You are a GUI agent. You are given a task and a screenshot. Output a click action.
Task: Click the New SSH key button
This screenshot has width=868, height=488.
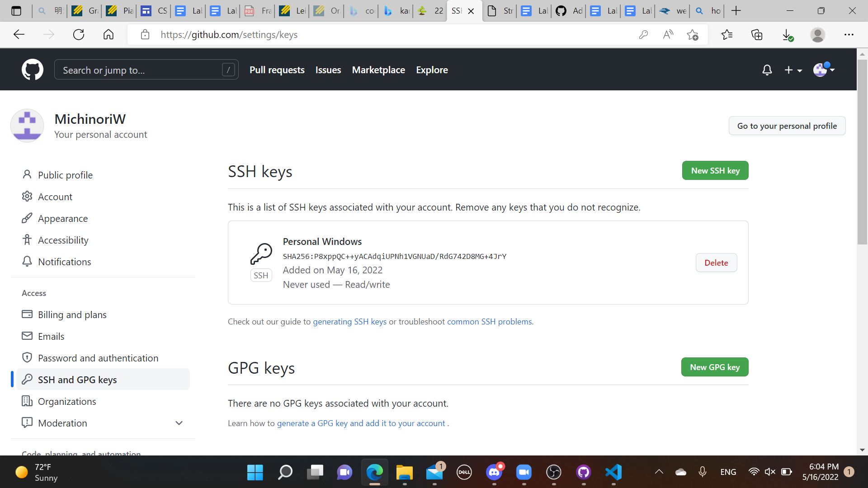click(x=715, y=170)
